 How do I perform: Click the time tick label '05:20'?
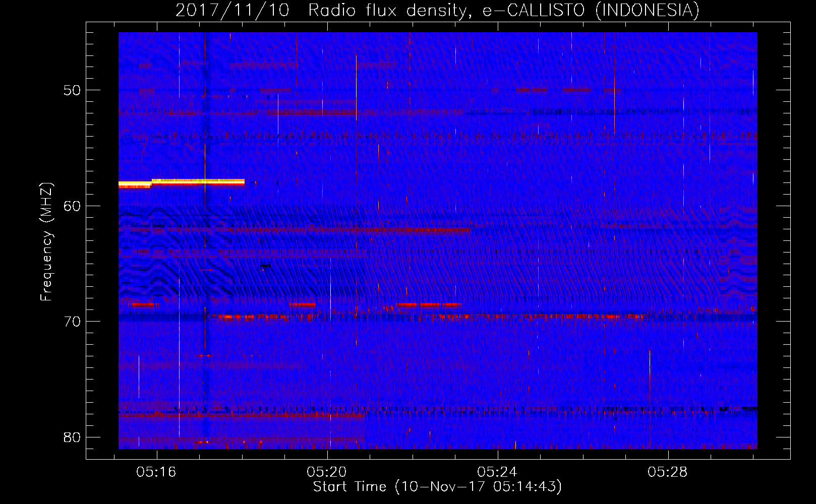[x=327, y=472]
